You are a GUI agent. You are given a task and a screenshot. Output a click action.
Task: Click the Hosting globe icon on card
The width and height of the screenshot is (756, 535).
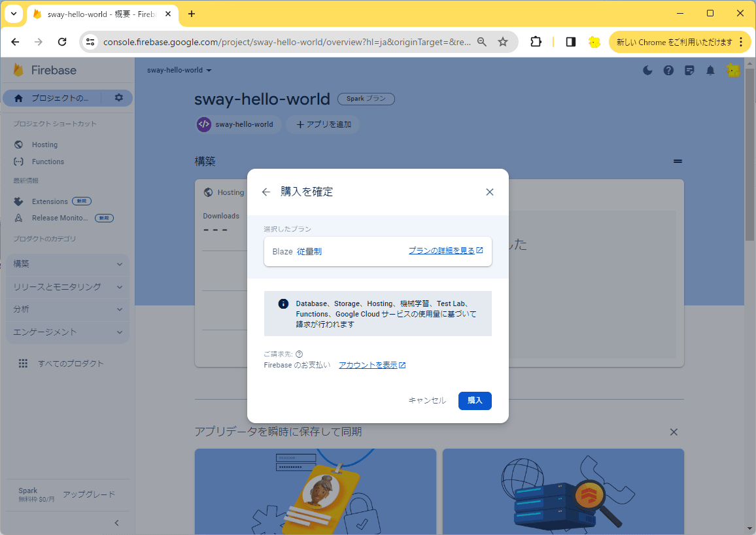point(208,192)
